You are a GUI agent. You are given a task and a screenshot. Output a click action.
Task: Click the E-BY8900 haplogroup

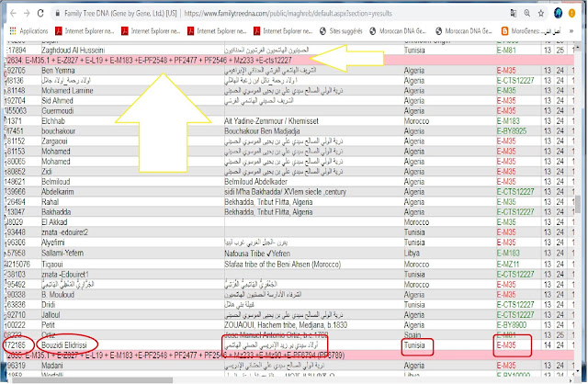[512, 325]
